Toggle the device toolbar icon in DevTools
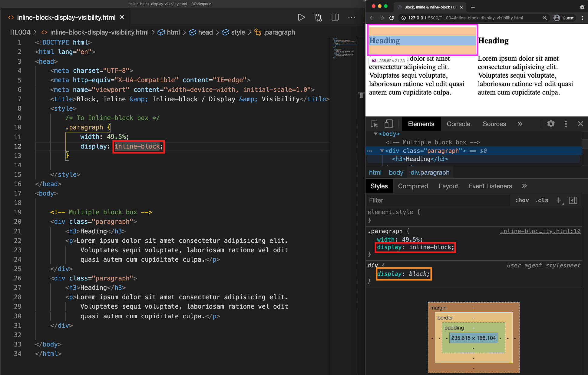Viewport: 588px width, 375px height. [x=388, y=124]
